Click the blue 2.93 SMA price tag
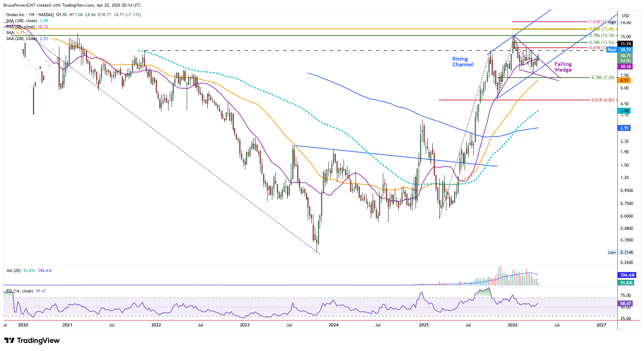Viewport: 644px width, 351px height. point(624,128)
